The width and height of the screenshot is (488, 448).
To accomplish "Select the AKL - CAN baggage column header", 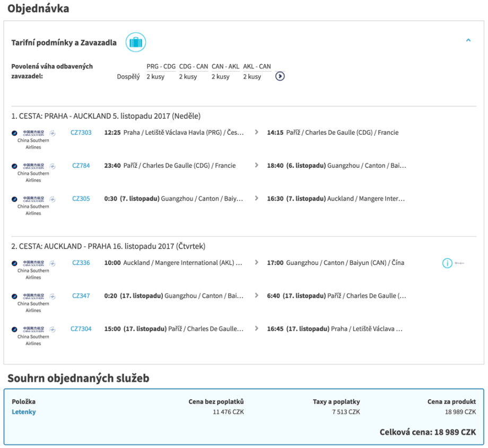I will pos(257,66).
